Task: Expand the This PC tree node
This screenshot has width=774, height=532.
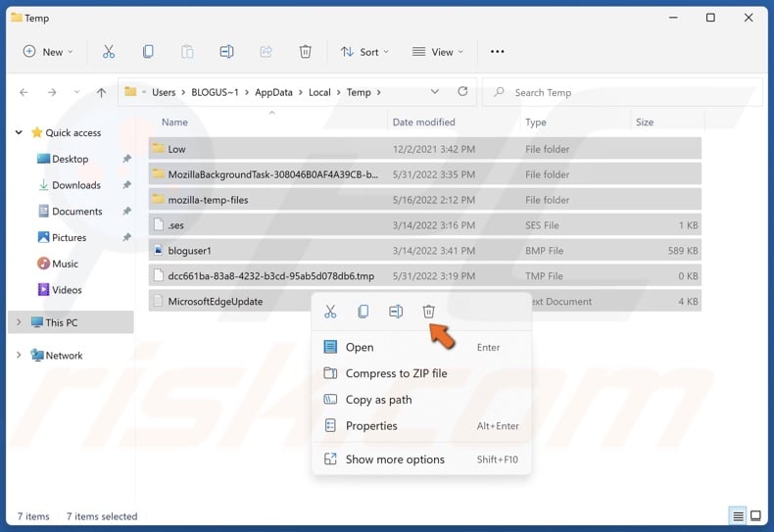Action: [x=19, y=322]
